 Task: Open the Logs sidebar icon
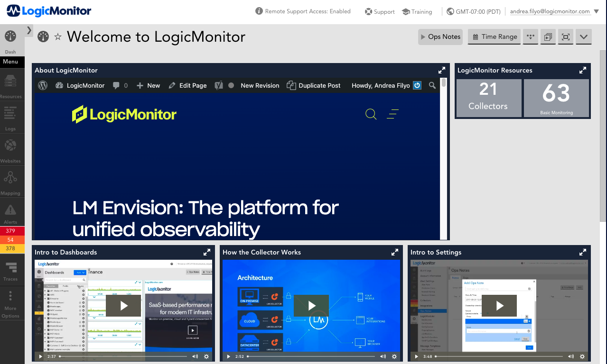[x=10, y=117]
